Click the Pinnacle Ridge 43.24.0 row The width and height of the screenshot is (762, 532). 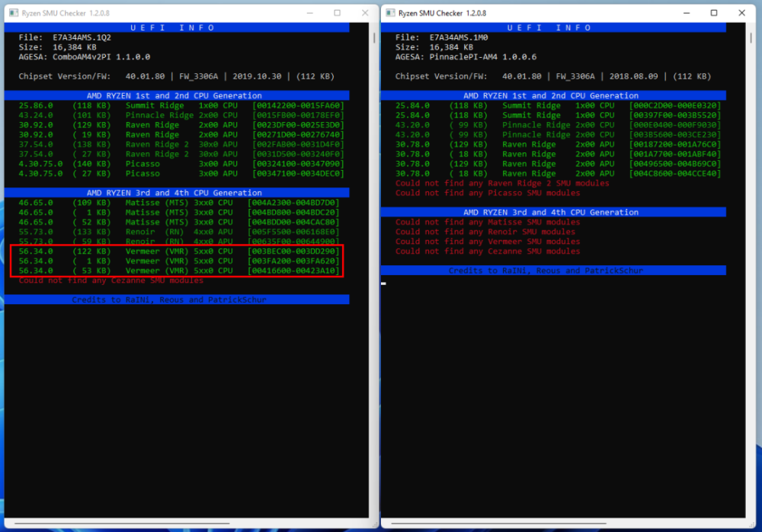pyautogui.click(x=181, y=115)
